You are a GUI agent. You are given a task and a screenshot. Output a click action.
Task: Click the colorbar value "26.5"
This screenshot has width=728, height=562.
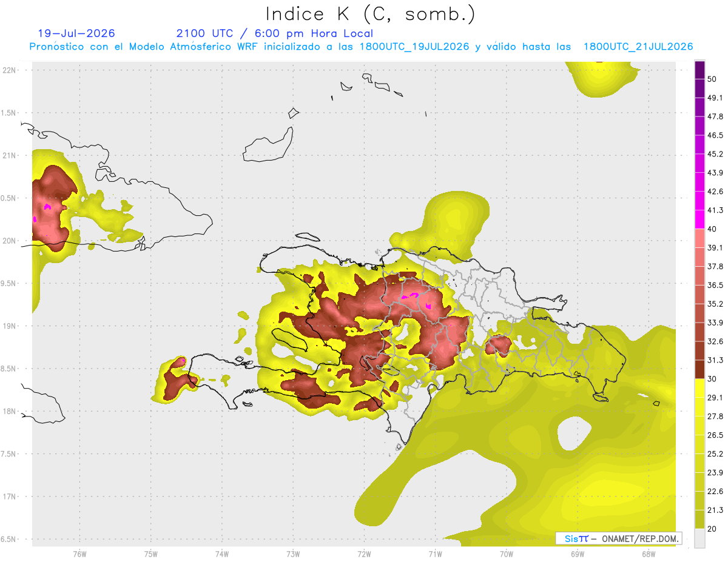click(x=715, y=435)
